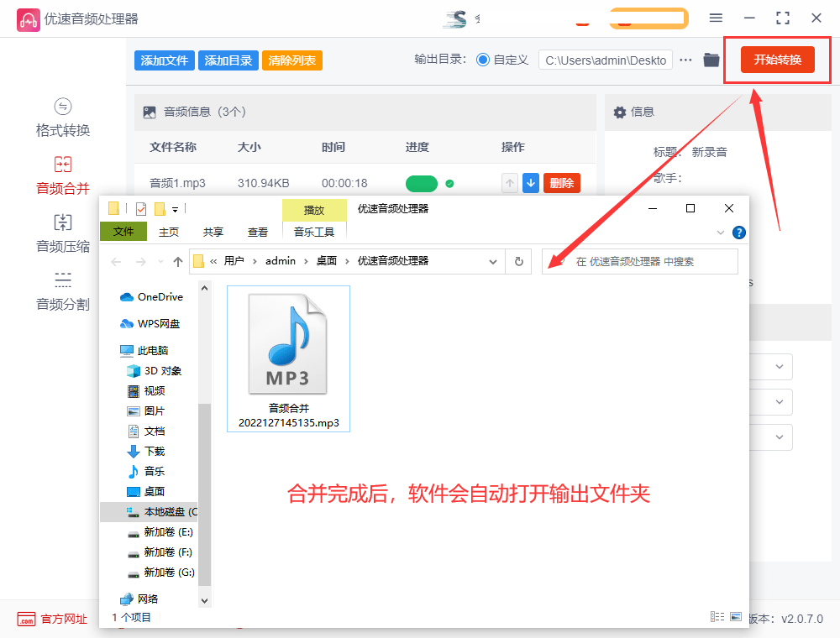Open the 音频压缩 audio compress module
The image size is (840, 638).
[63, 233]
